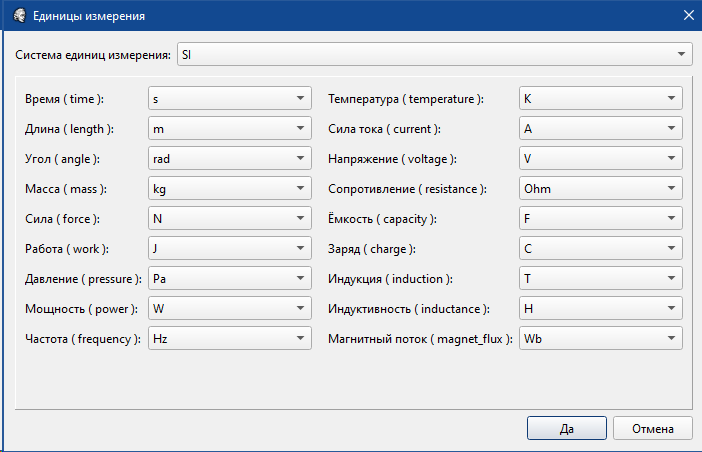Expand the Ёмкость (capacity) unit dropdown
This screenshot has height=452, width=702.
click(601, 219)
